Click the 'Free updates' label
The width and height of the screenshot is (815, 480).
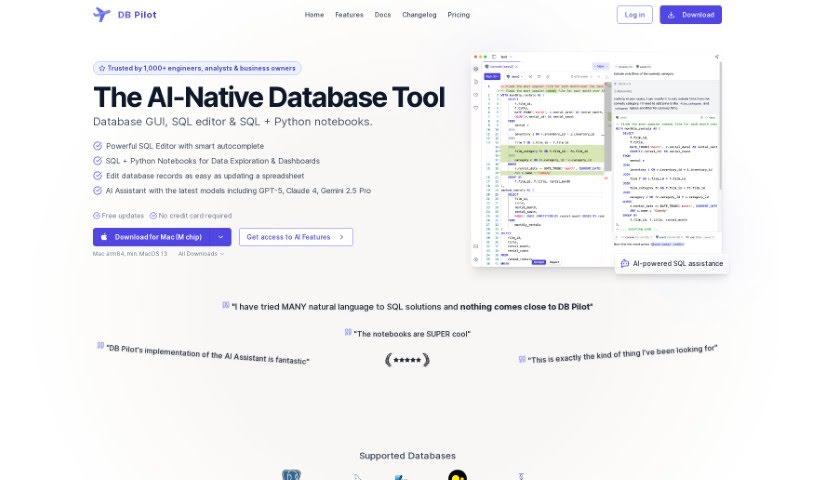(x=119, y=215)
